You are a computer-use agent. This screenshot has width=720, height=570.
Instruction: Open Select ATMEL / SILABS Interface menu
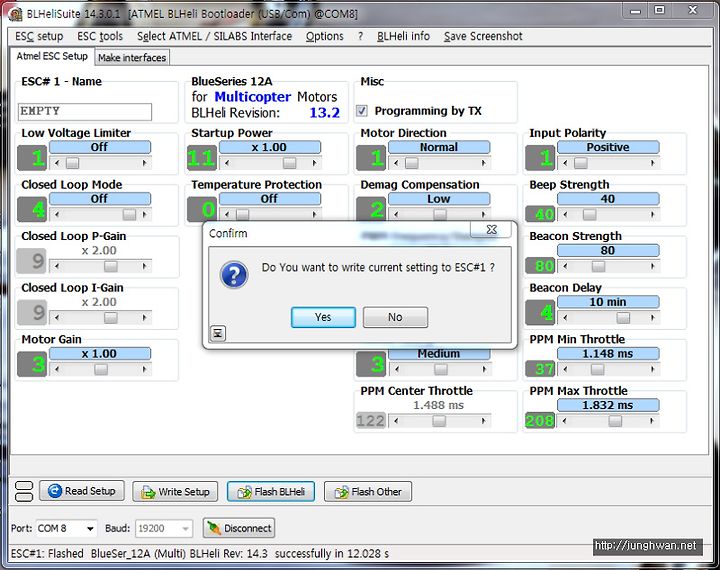click(x=214, y=36)
